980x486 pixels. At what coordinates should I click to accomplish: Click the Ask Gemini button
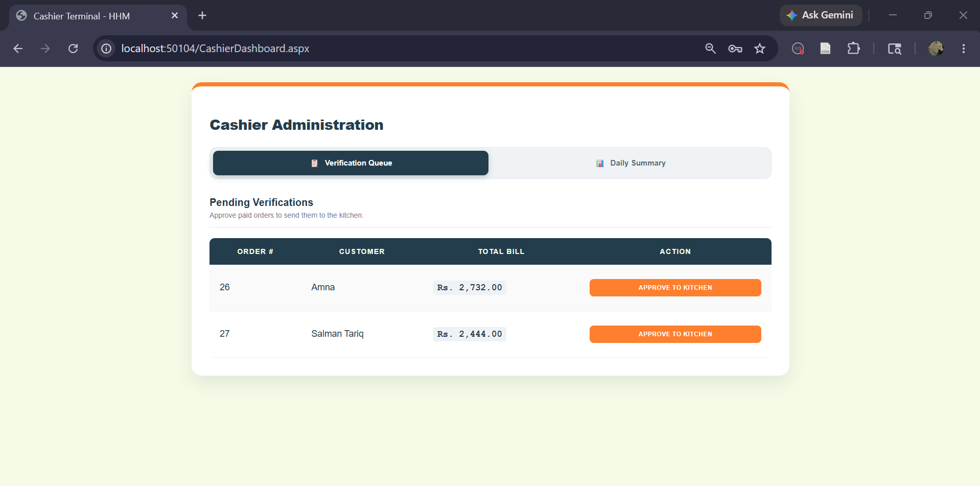821,15
